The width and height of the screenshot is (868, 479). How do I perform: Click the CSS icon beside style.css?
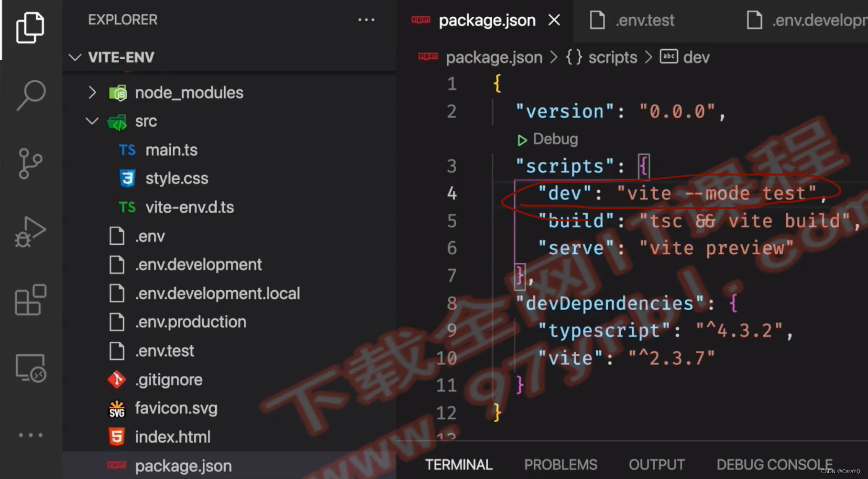pos(127,178)
